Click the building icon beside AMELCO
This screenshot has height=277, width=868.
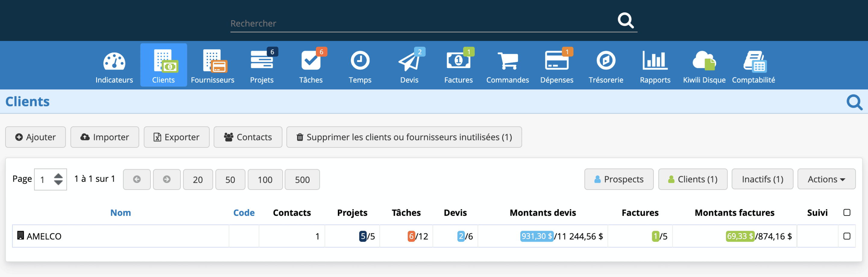click(20, 235)
